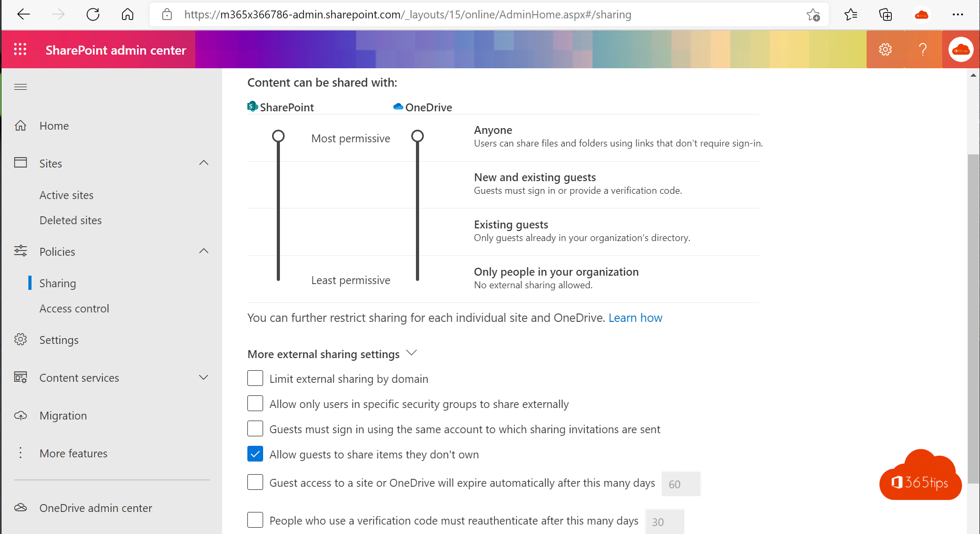The width and height of the screenshot is (980, 534).
Task: Open browser Settings and more menu
Action: pos(958,15)
